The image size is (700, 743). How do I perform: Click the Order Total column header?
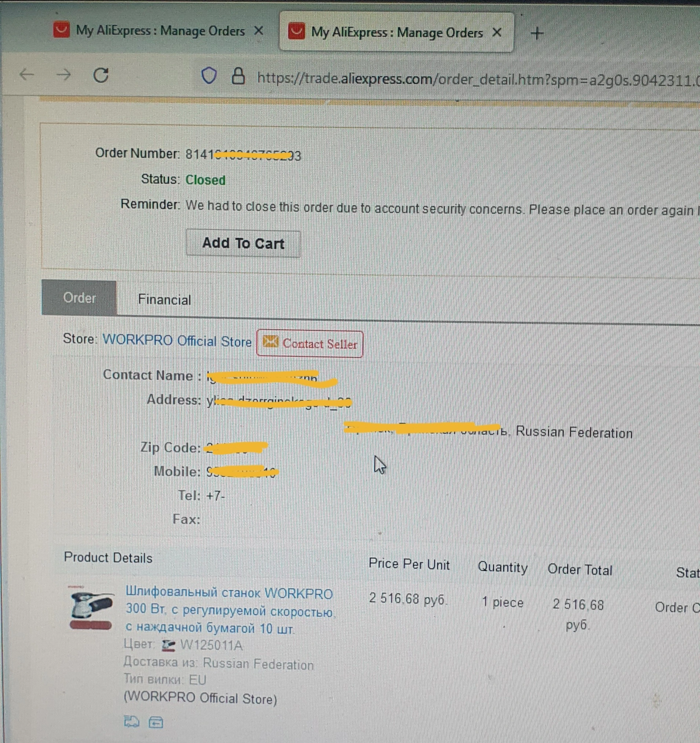[x=580, y=570]
